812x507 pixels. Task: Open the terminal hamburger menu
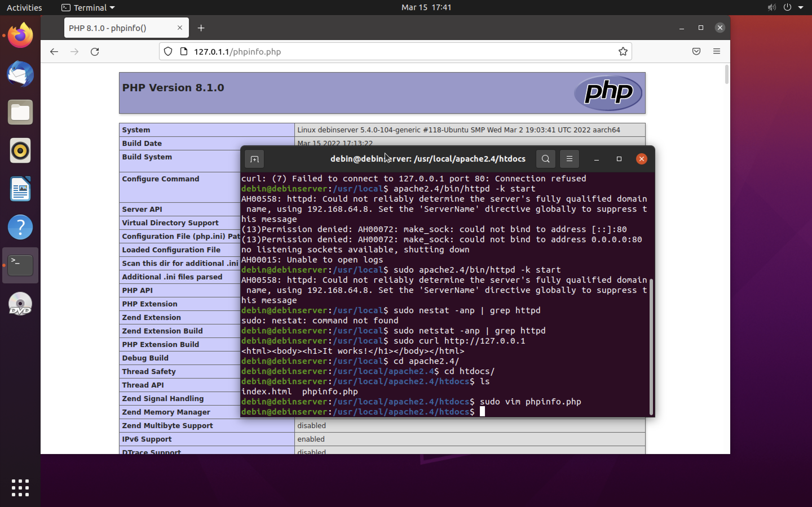click(569, 159)
